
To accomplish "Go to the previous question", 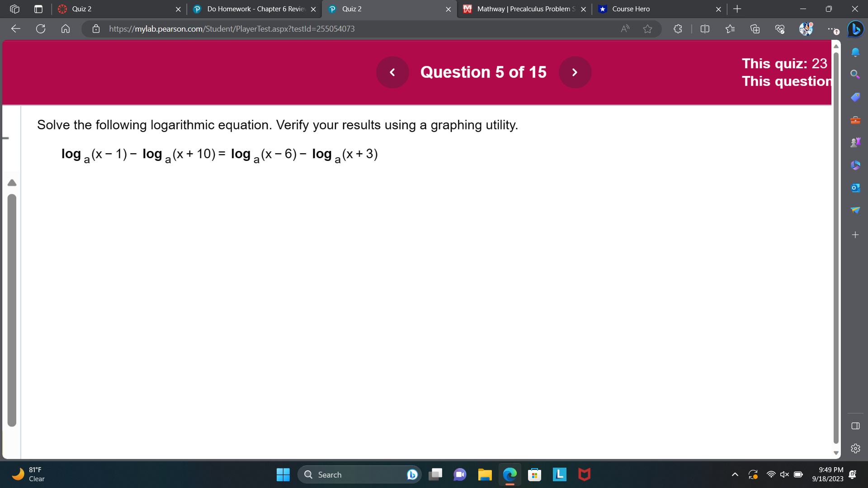I will tap(392, 72).
